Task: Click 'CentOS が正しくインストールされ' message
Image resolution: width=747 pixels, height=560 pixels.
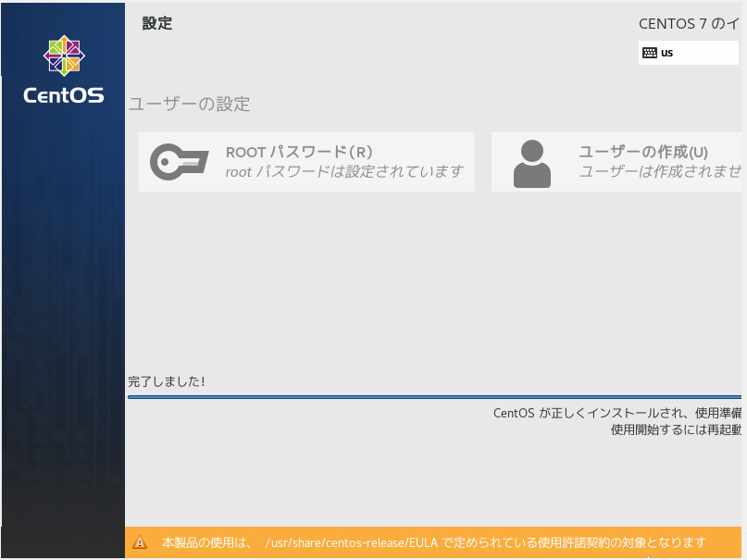Action: click(617, 413)
